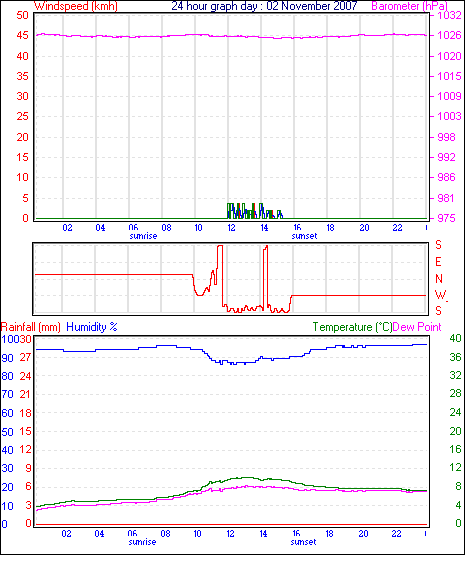Viewport: 466px width, 563px height.
Task: Click the 12 hour tick on top graph
Action: (231, 228)
